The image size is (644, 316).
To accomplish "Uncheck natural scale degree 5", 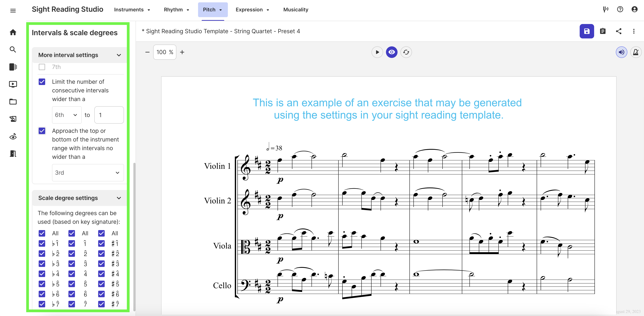I will pyautogui.click(x=72, y=284).
